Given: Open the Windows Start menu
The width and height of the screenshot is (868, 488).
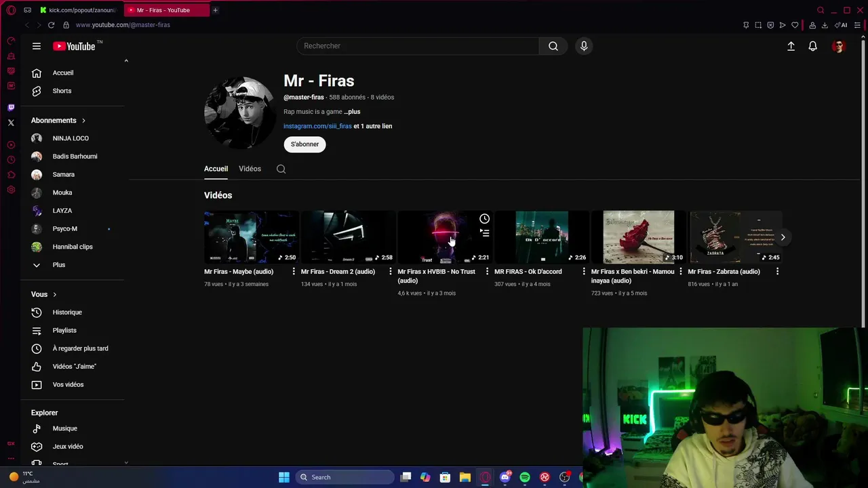Looking at the screenshot, I should tap(284, 477).
